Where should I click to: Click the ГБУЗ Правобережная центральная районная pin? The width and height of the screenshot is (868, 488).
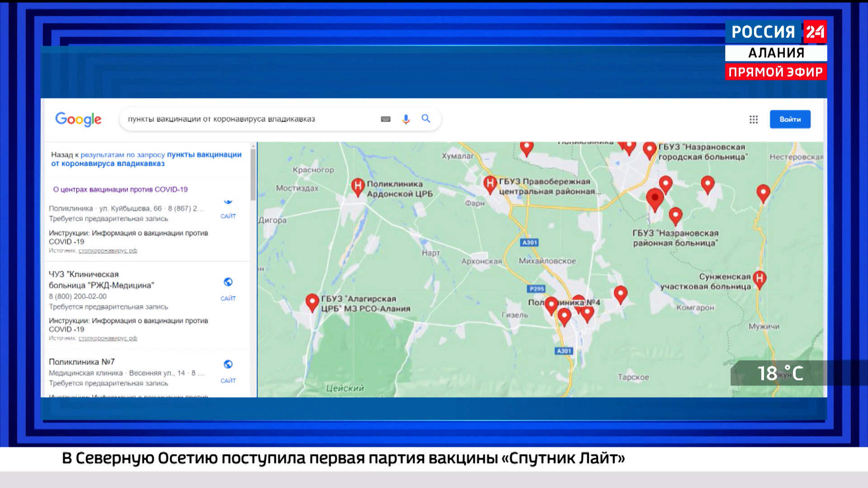[490, 185]
